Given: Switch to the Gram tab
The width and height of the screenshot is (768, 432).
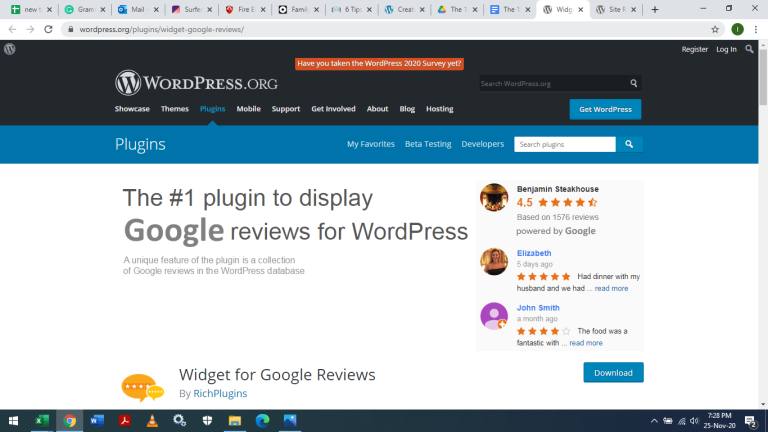Looking at the screenshot, I should click(x=85, y=9).
